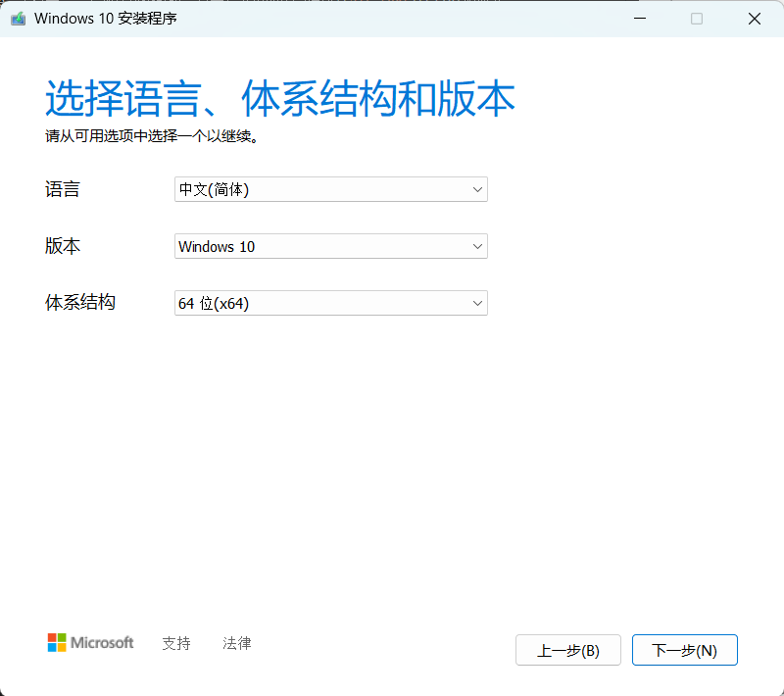
Task: Click the Windows 10 安装程序 title bar text
Action: (106, 19)
